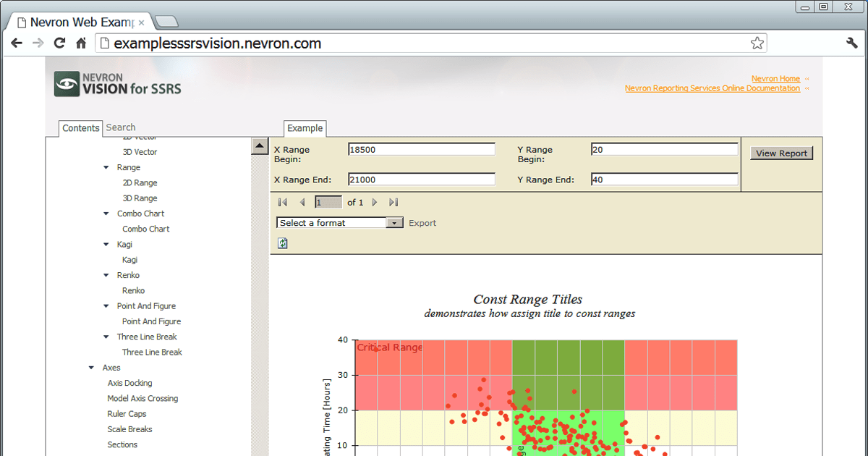This screenshot has height=456, width=868.
Task: Jump to the last report page
Action: pos(393,202)
